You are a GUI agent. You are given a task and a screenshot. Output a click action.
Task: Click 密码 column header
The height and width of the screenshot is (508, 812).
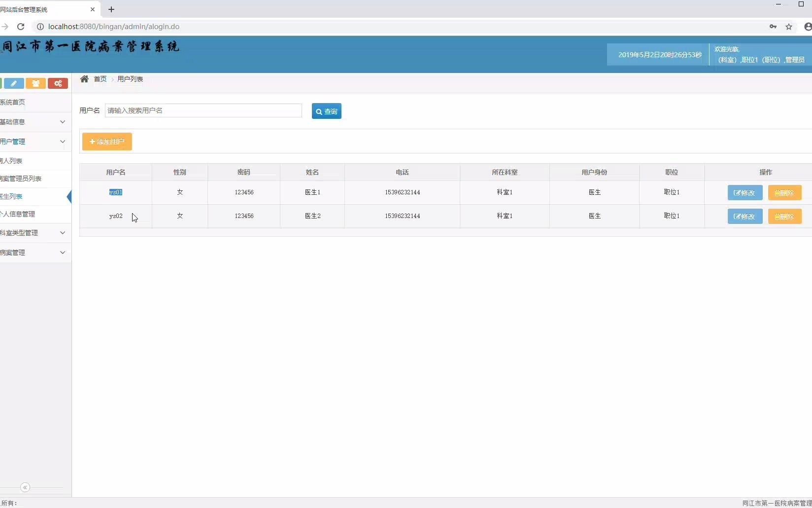tap(244, 172)
